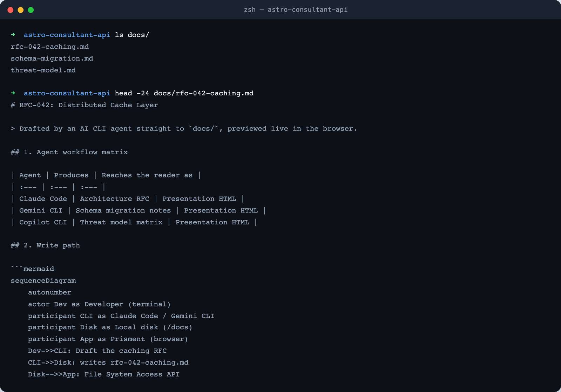Click the 'head -24 docs/rfc-042-caching.md' command
The width and height of the screenshot is (561, 392).
tap(184, 93)
